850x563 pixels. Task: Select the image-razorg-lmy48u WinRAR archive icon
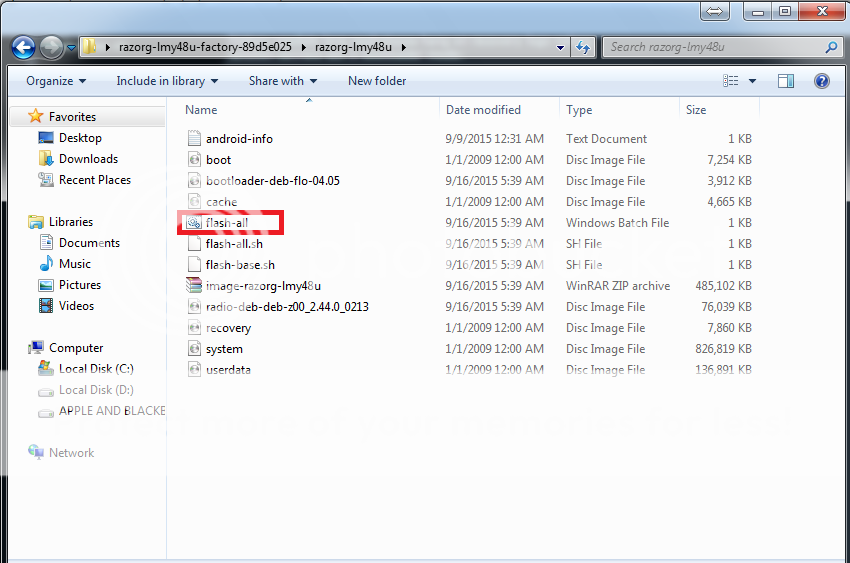[x=194, y=286]
